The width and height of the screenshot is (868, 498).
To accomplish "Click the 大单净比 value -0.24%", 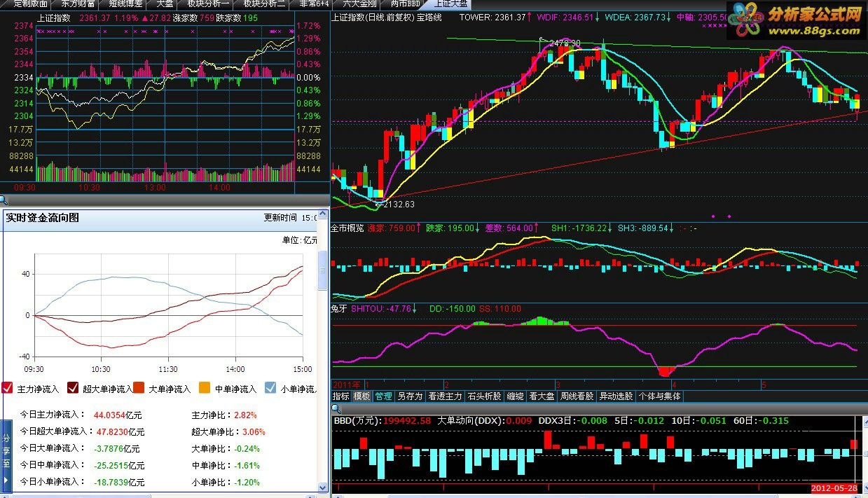I will (x=247, y=449).
